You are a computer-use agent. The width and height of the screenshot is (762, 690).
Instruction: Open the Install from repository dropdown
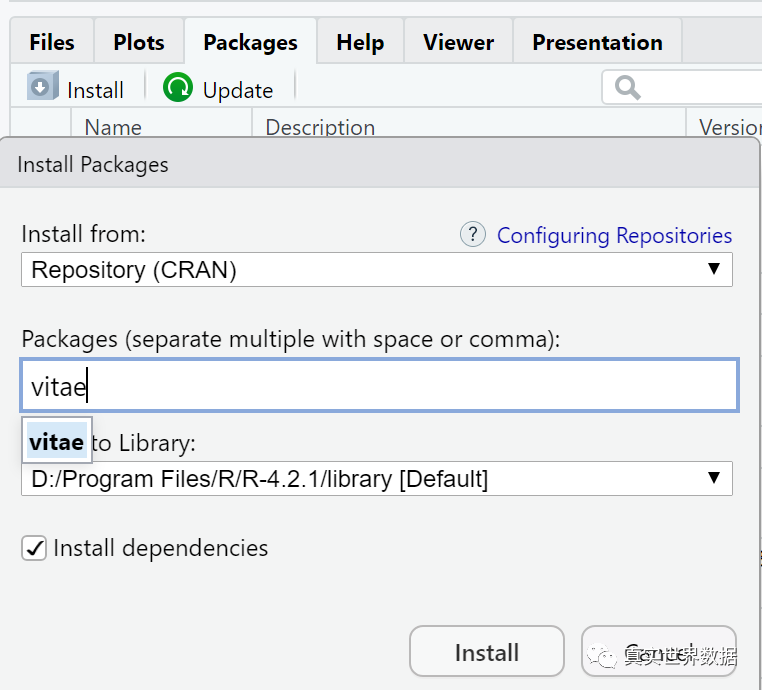(376, 270)
